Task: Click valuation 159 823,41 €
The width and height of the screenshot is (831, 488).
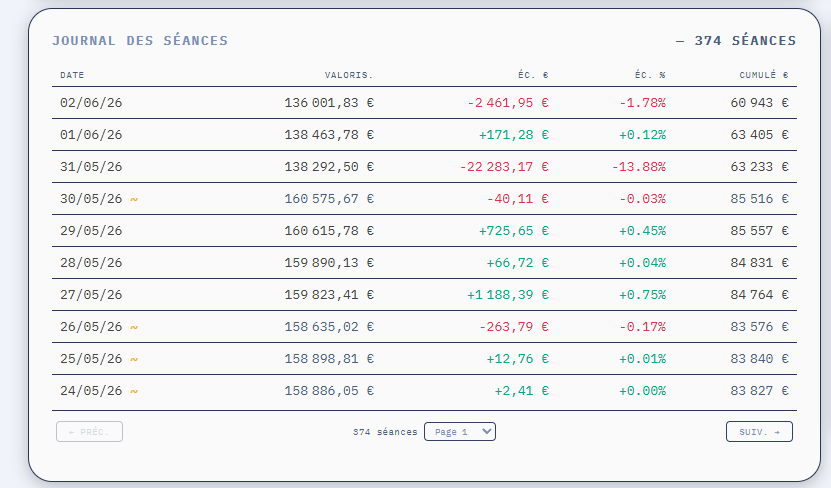Action: pos(329,295)
